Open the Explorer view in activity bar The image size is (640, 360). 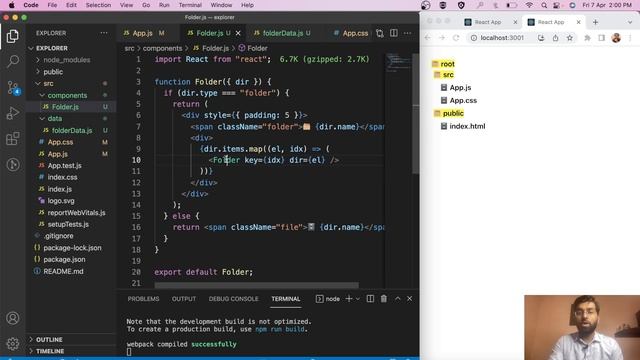(13, 36)
